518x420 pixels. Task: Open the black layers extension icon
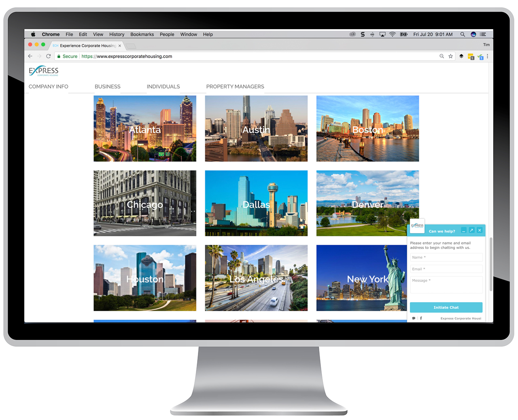pos(461,56)
